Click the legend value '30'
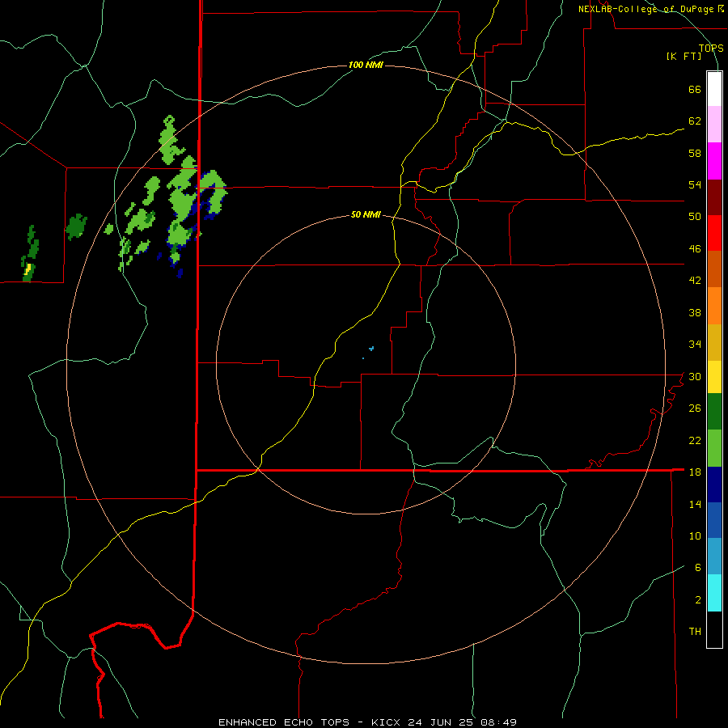The image size is (728, 728). click(x=695, y=376)
